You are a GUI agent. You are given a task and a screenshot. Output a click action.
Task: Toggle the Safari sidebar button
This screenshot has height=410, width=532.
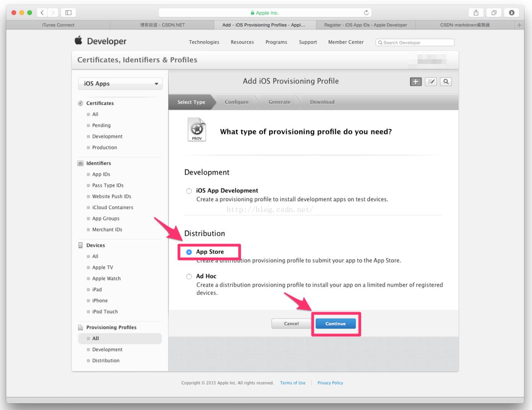68,12
